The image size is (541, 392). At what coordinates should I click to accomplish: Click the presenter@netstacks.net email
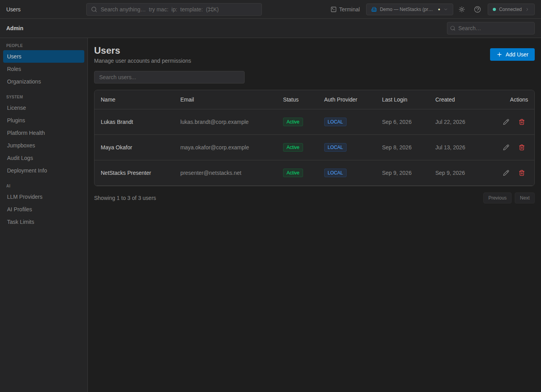(x=211, y=173)
